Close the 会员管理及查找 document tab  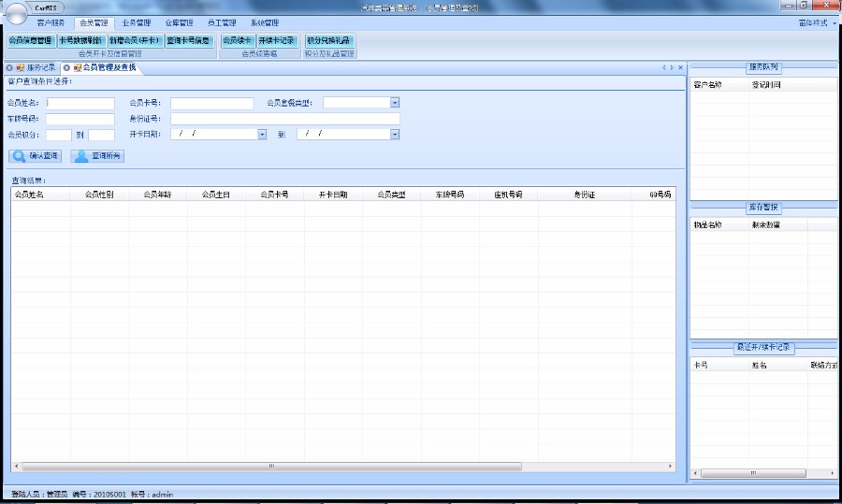click(66, 67)
